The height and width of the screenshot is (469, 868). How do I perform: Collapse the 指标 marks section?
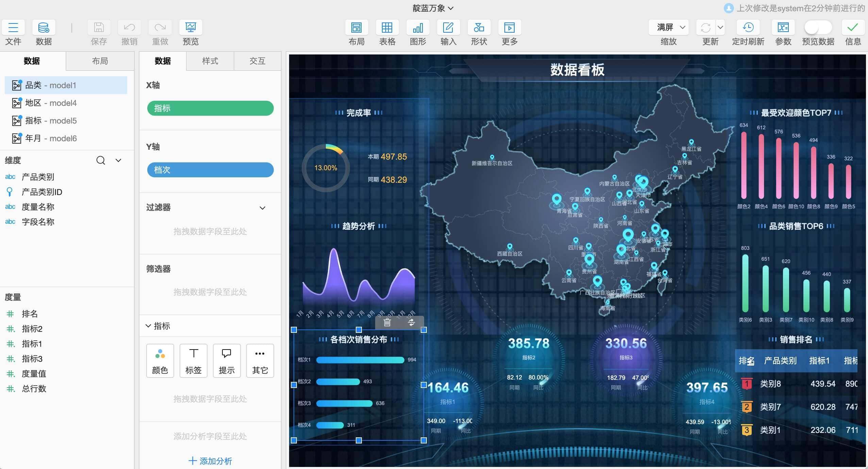pos(148,326)
